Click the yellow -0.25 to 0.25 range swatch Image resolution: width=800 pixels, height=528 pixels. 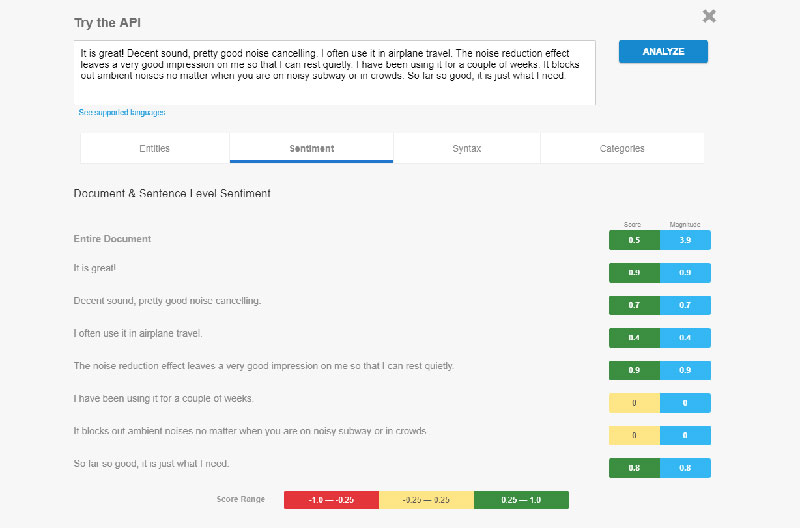(x=426, y=500)
